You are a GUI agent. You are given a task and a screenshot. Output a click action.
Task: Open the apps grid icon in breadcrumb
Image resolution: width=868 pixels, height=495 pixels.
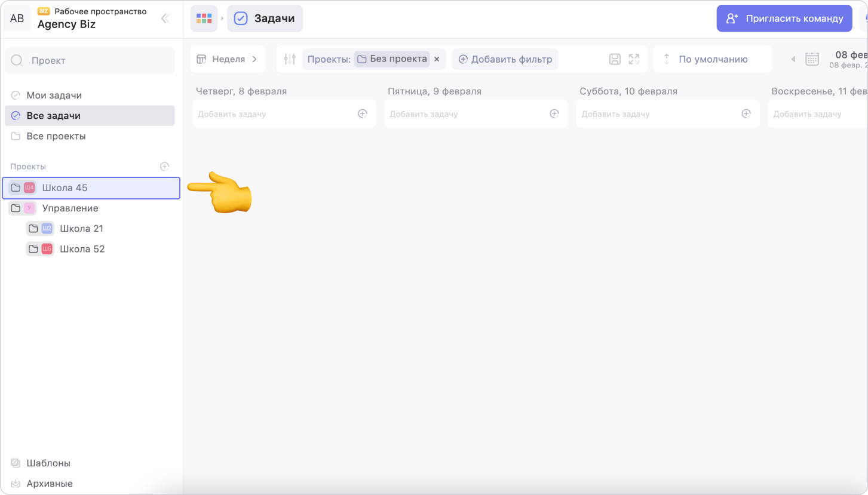(x=204, y=19)
